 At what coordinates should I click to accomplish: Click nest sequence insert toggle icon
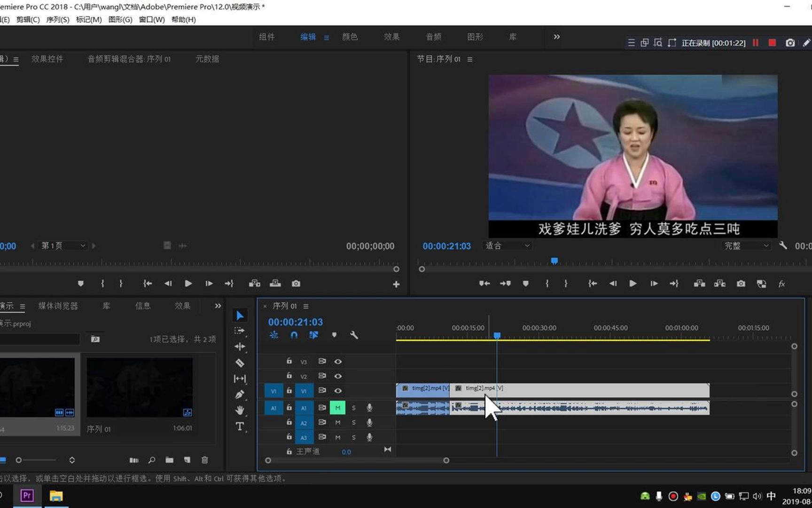274,335
